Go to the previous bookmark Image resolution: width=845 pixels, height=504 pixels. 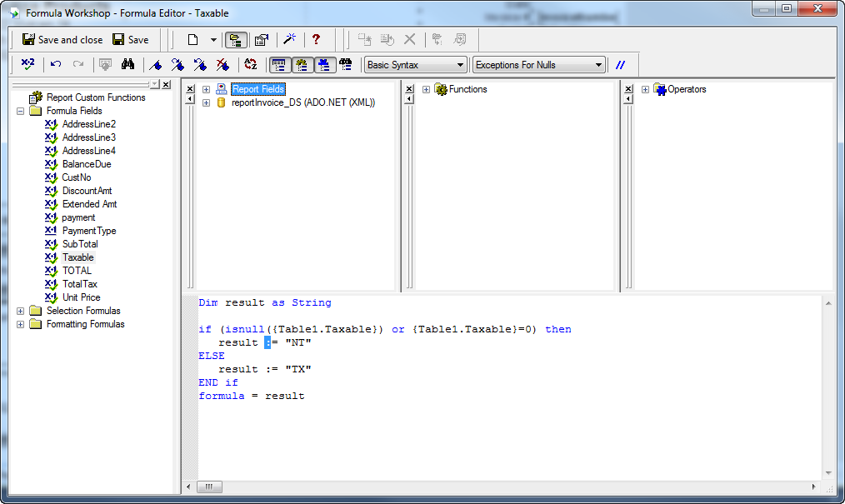coord(201,65)
